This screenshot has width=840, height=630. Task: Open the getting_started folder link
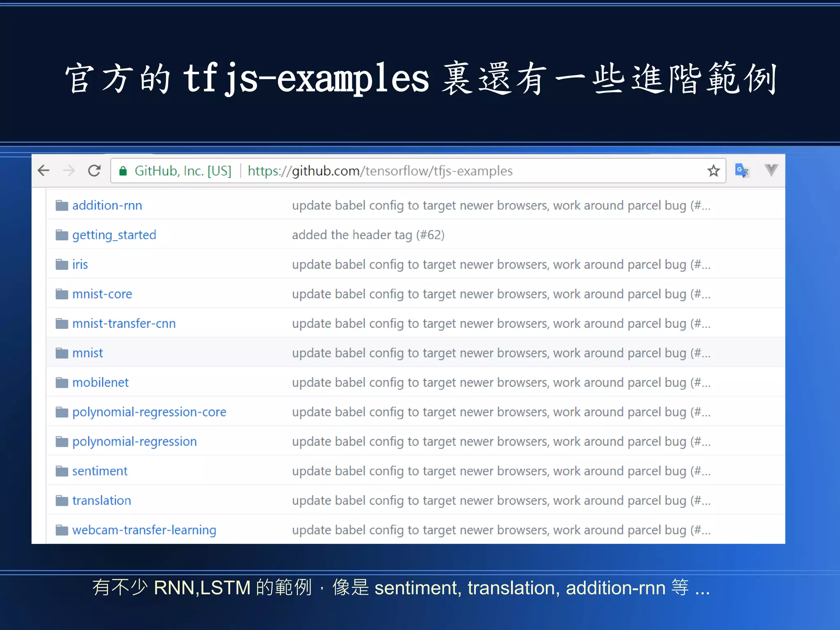[114, 235]
